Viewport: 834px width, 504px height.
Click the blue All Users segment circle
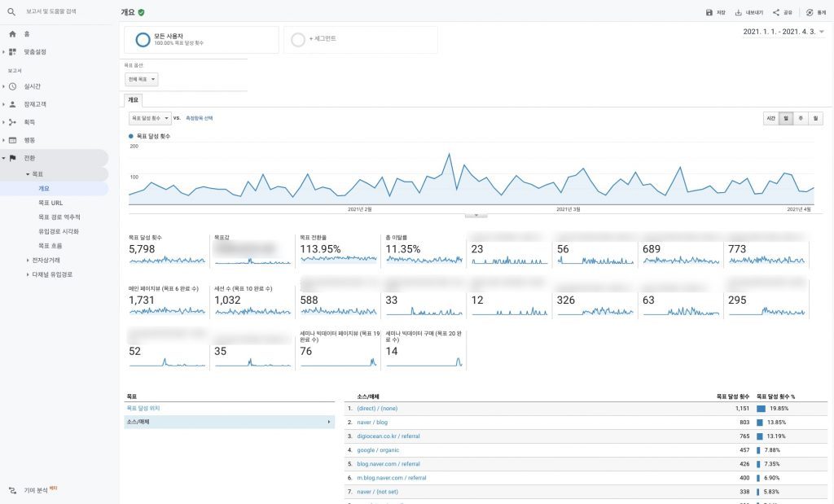click(143, 40)
